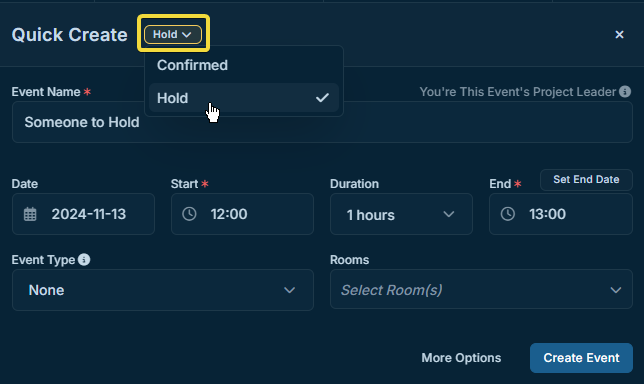The height and width of the screenshot is (384, 644).
Task: Close the Quick Create dialog
Action: tap(619, 34)
